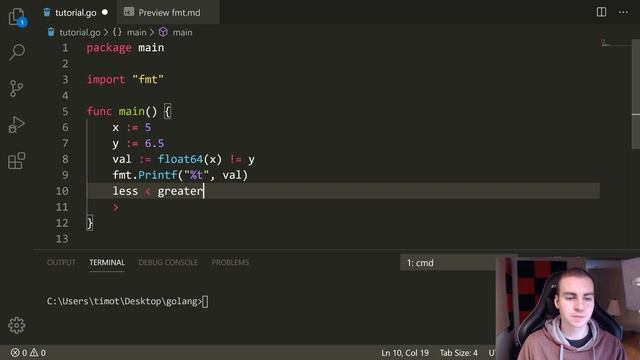Click Tab Size: 4 in status bar
Image resolution: width=640 pixels, height=360 pixels.
(458, 353)
